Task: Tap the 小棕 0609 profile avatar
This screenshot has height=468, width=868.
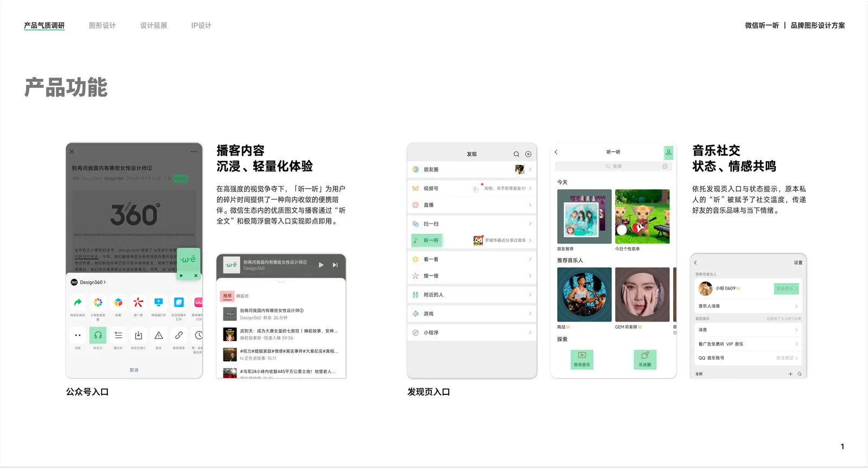Action: click(705, 289)
